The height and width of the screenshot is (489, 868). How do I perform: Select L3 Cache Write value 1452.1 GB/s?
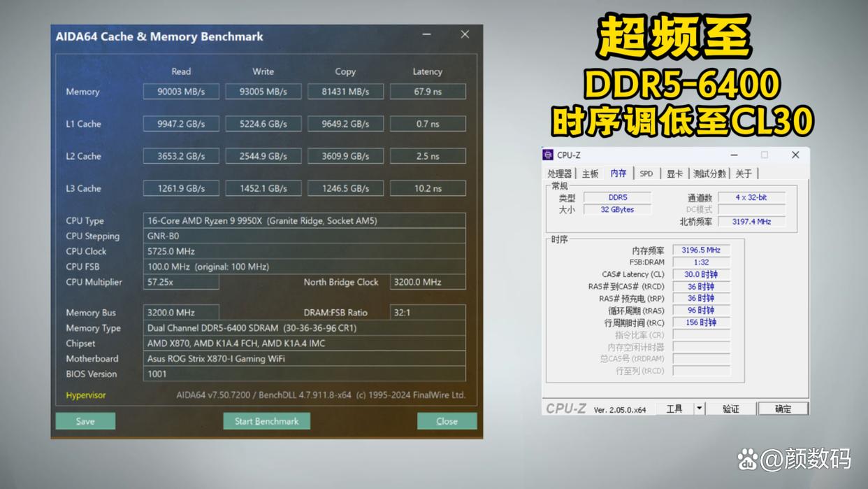pos(263,188)
